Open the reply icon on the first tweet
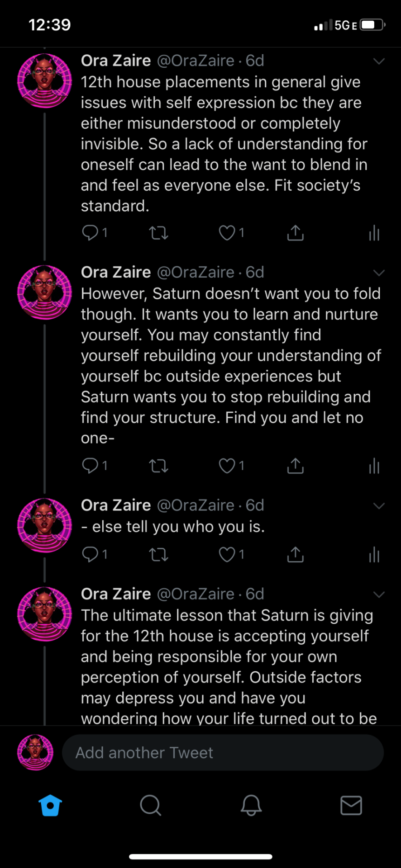This screenshot has height=868, width=401. pos(90,232)
